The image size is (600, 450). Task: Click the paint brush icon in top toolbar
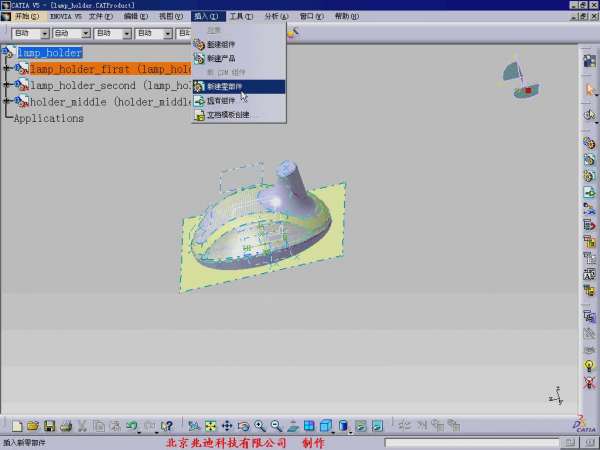[293, 33]
